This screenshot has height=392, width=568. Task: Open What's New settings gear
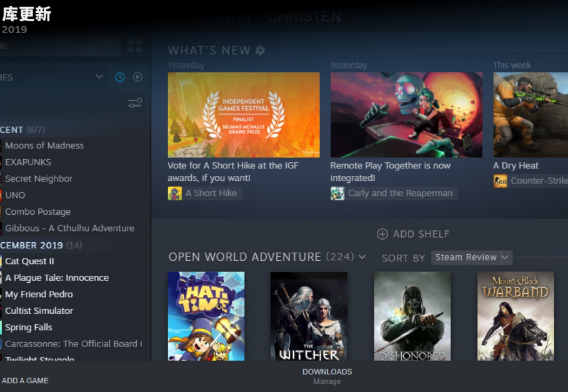[260, 51]
